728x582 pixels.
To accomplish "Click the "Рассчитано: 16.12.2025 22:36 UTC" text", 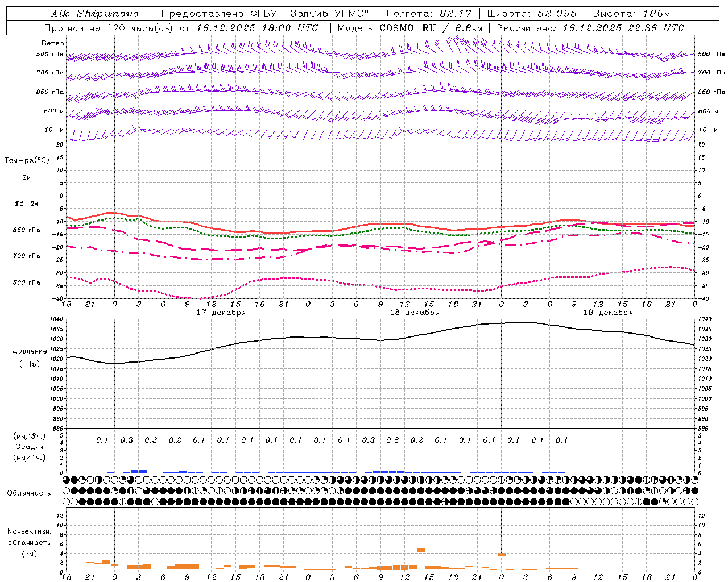I will (590, 28).
